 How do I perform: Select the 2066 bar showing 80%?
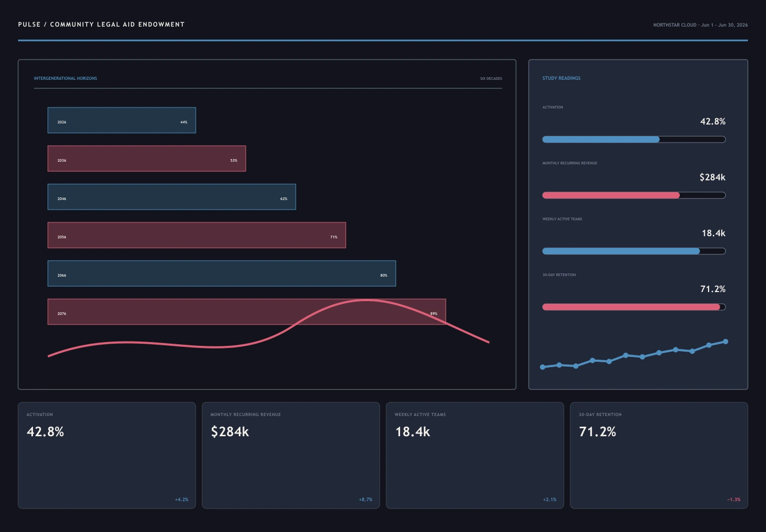pos(222,273)
